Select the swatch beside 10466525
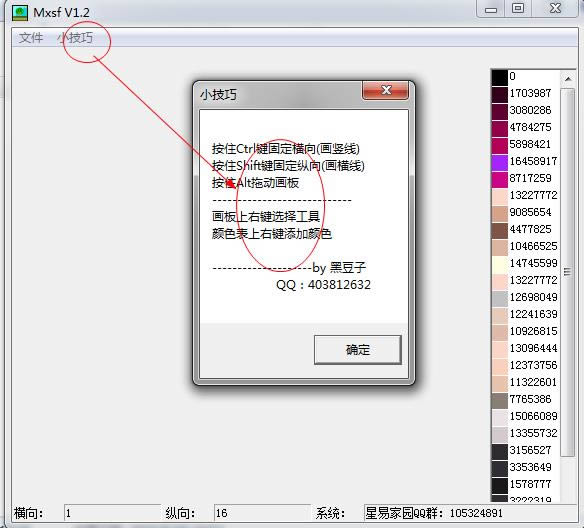The height and width of the screenshot is (528, 584). [499, 247]
